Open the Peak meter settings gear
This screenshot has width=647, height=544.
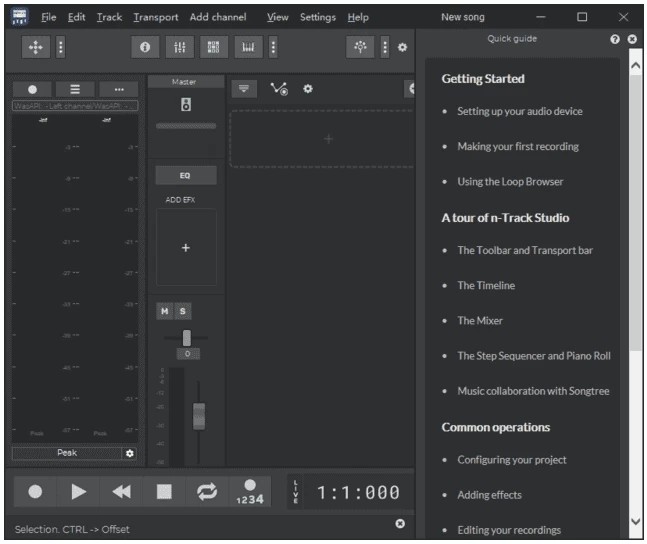[x=128, y=453]
